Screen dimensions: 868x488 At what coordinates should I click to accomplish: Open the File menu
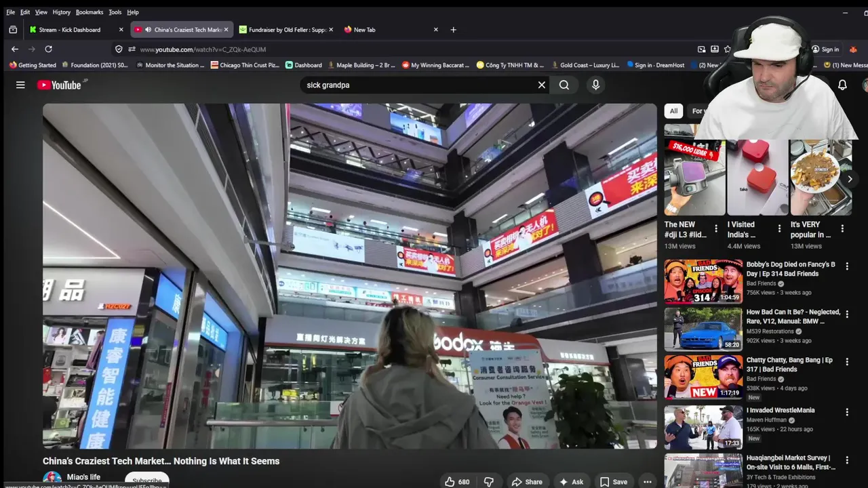click(x=10, y=12)
